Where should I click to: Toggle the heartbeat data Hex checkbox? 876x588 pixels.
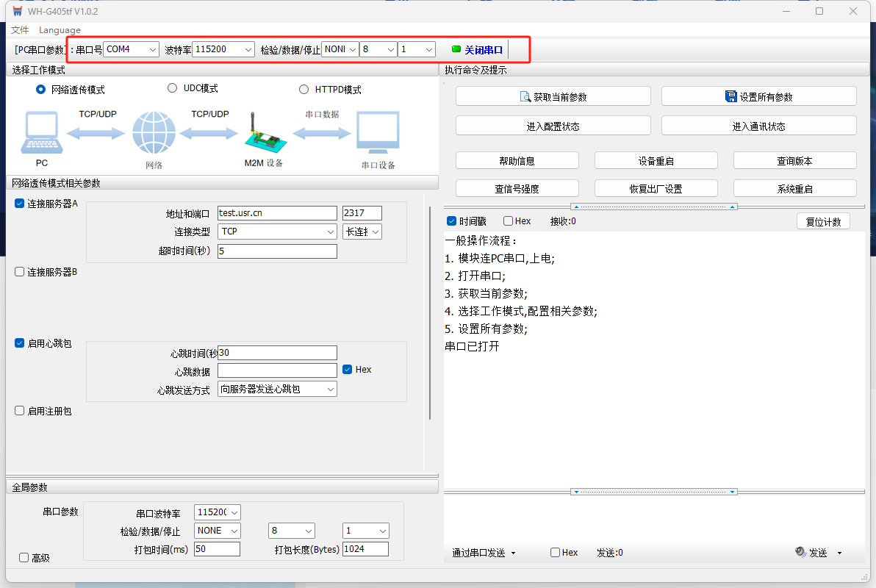coord(348,370)
